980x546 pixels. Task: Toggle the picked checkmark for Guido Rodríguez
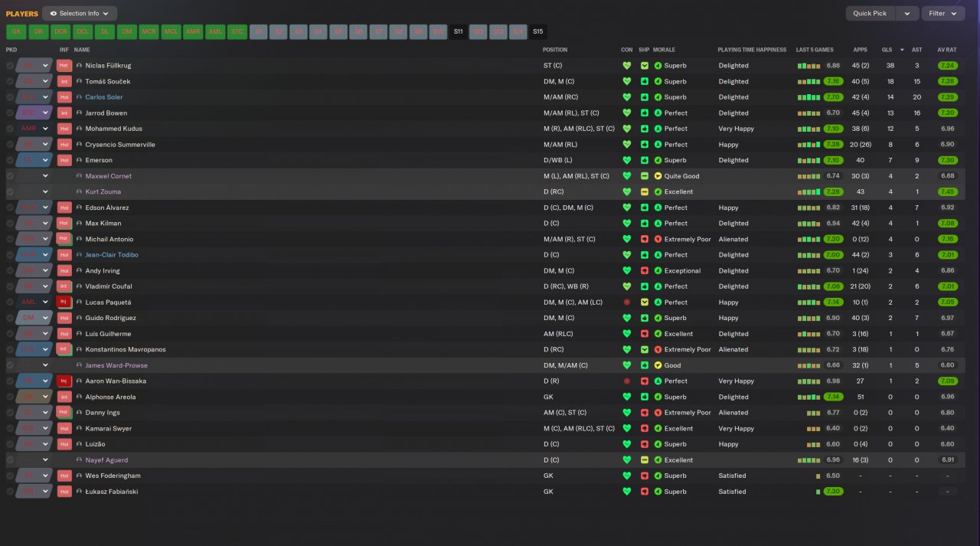pos(10,318)
